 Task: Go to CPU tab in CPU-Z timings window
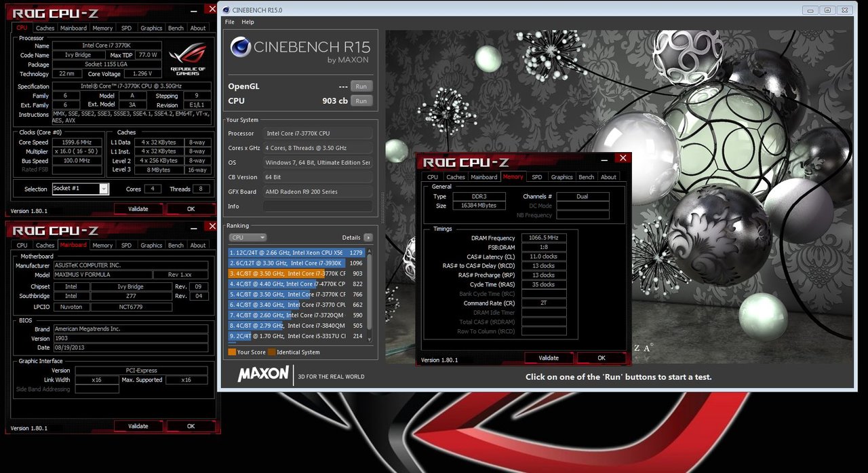point(433,176)
